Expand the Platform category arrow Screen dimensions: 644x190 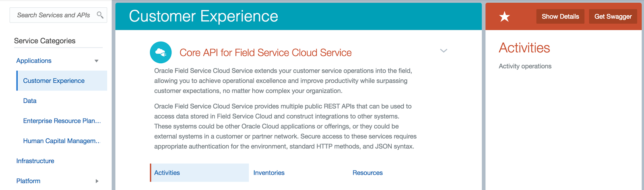pyautogui.click(x=97, y=181)
